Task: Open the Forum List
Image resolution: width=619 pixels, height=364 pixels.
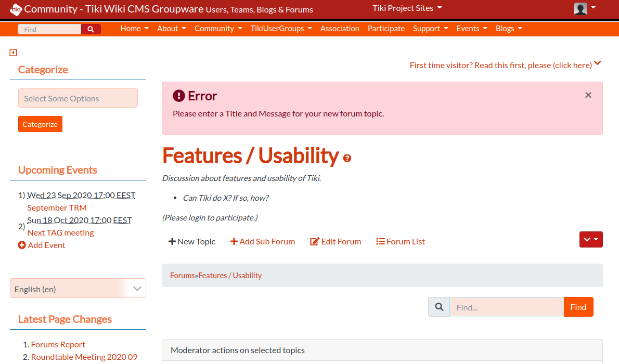Action: pyautogui.click(x=401, y=241)
